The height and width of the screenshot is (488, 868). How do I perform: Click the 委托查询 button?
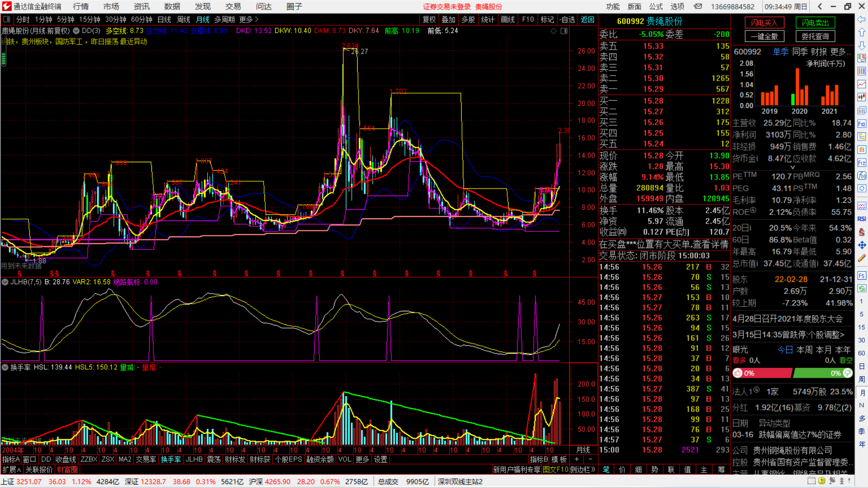click(816, 37)
